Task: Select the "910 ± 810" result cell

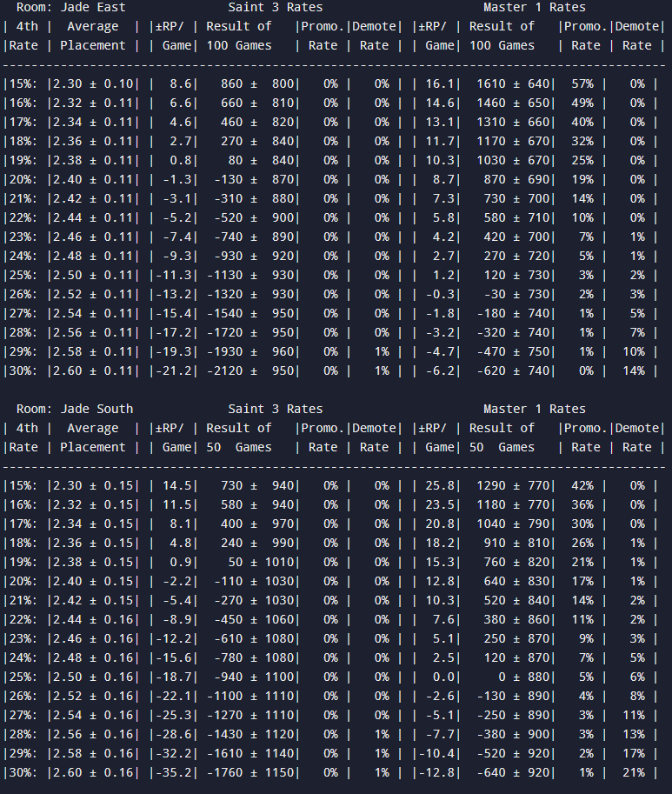Action: pos(516,544)
